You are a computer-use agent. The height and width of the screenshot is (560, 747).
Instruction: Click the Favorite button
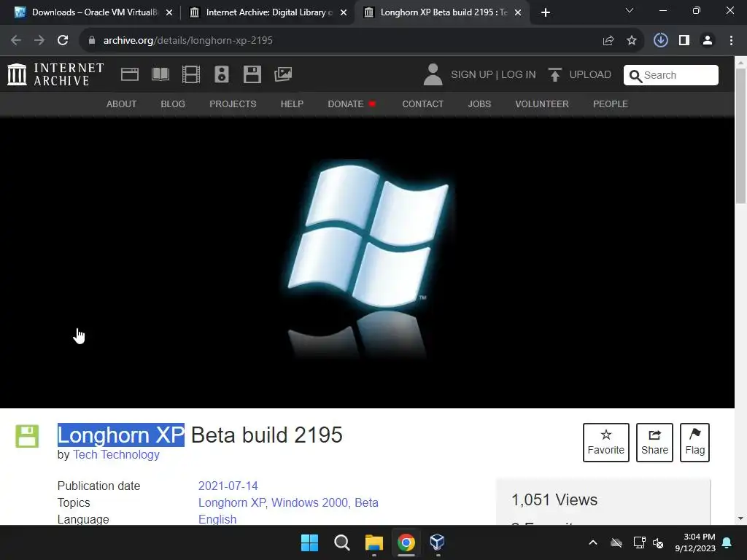coord(606,443)
